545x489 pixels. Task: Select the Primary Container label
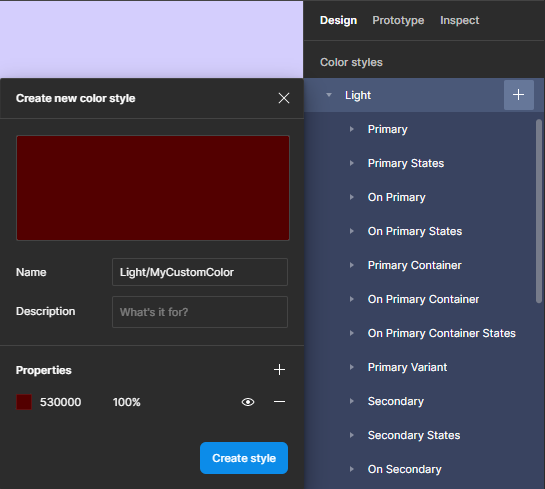point(415,265)
